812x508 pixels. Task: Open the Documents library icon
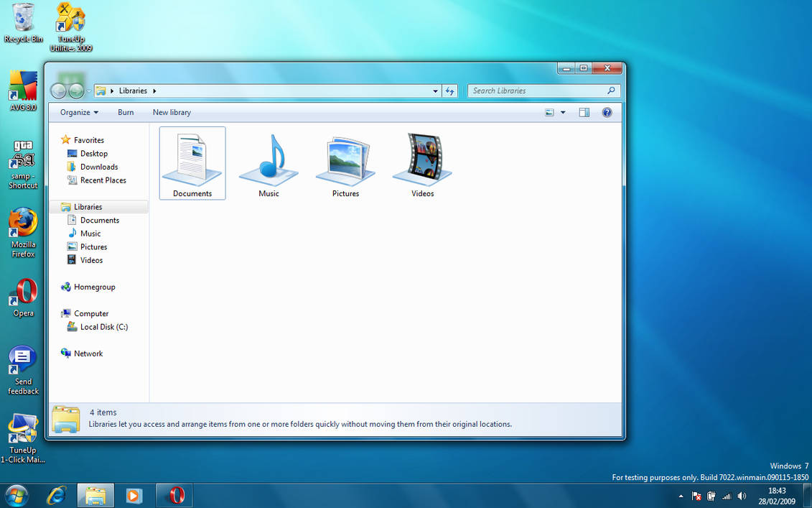tap(192, 163)
